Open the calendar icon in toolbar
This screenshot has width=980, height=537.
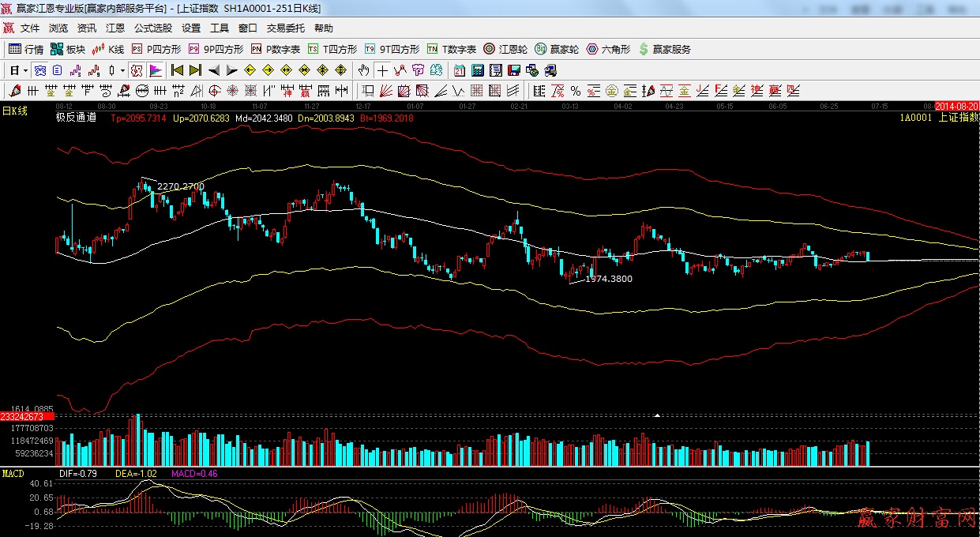tap(459, 70)
